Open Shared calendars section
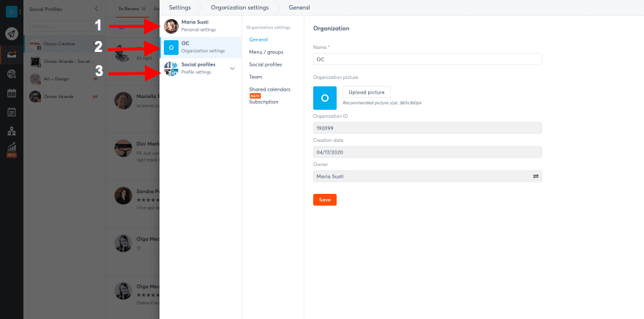The width and height of the screenshot is (644, 319). click(x=269, y=89)
